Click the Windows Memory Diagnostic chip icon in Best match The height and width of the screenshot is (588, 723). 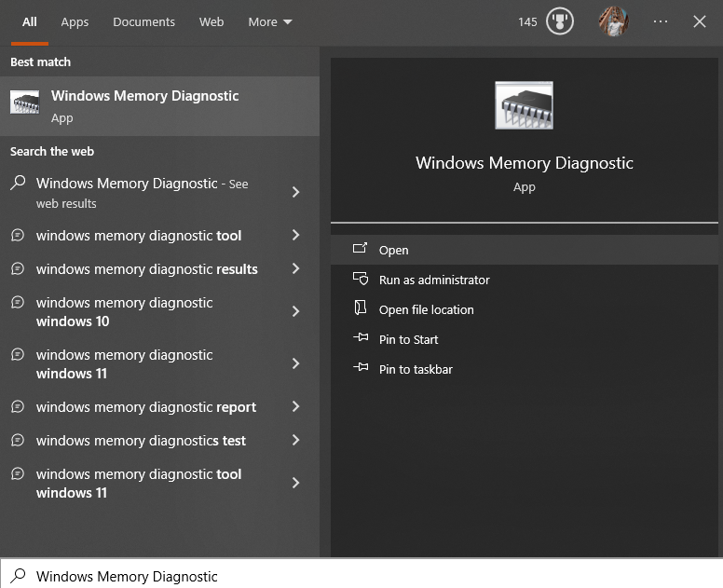coord(24,102)
